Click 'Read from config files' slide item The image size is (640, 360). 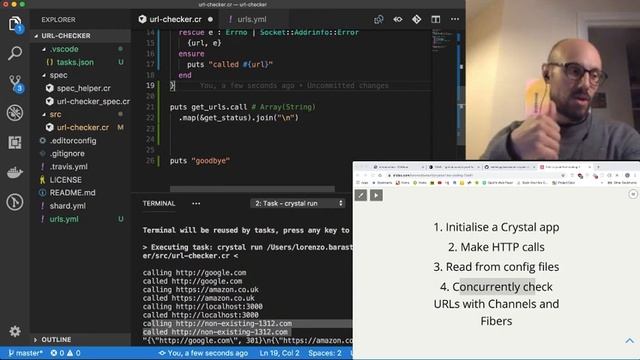pyautogui.click(x=496, y=267)
